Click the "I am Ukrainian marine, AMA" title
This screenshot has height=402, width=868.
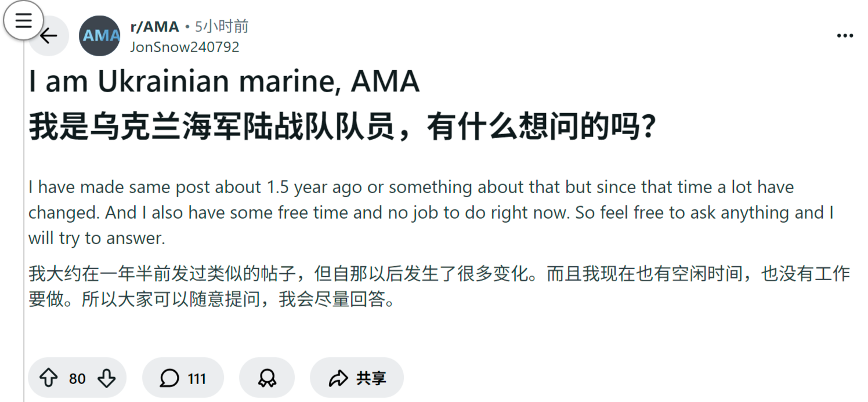[x=224, y=82]
